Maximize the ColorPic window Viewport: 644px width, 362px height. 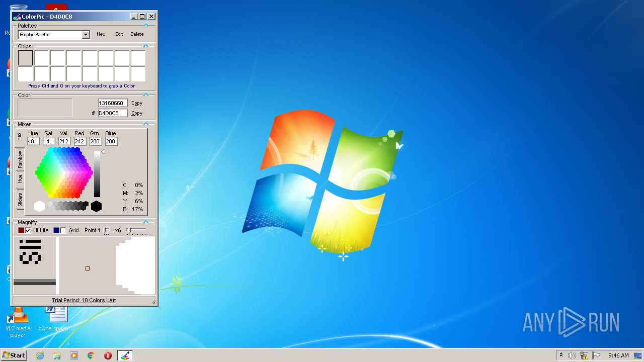142,17
